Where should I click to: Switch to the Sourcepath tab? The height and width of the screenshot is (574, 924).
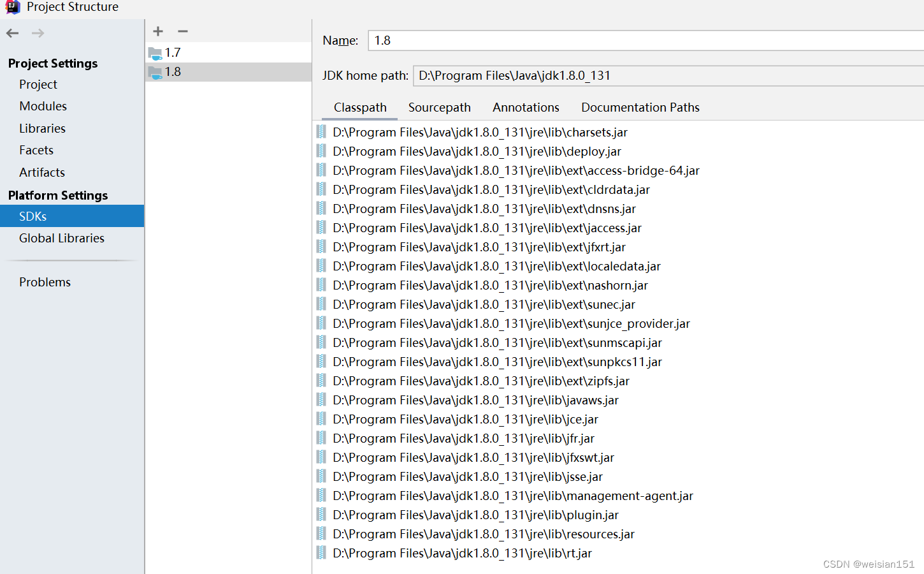440,107
